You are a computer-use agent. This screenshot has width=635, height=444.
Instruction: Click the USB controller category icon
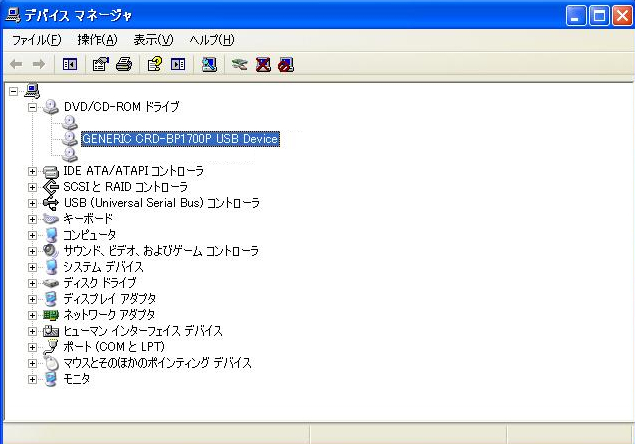(51, 203)
